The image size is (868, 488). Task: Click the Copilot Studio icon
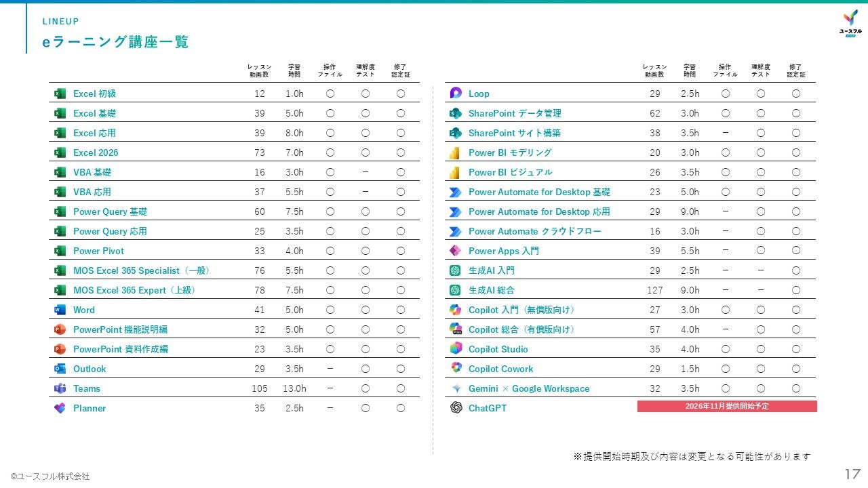[456, 348]
